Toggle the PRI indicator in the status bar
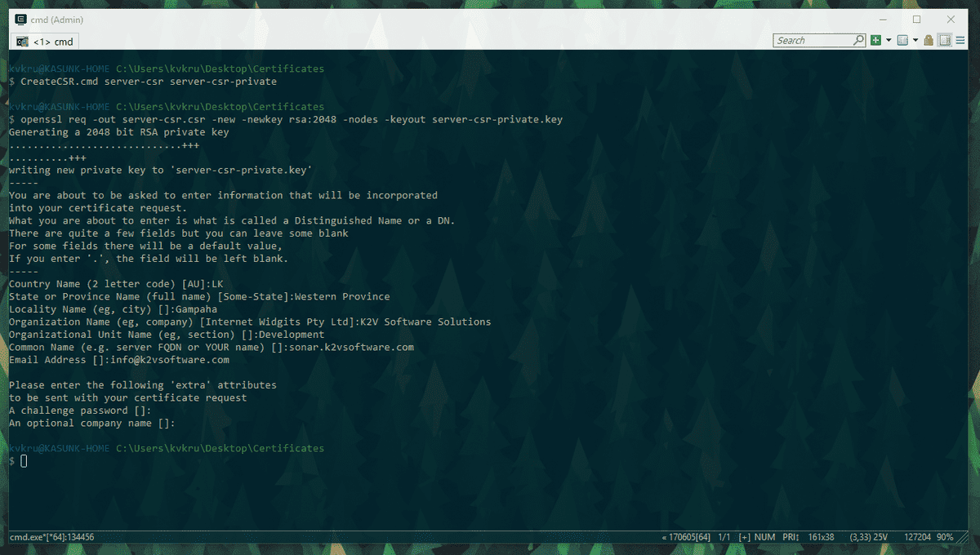Image resolution: width=980 pixels, height=555 pixels. click(x=789, y=537)
